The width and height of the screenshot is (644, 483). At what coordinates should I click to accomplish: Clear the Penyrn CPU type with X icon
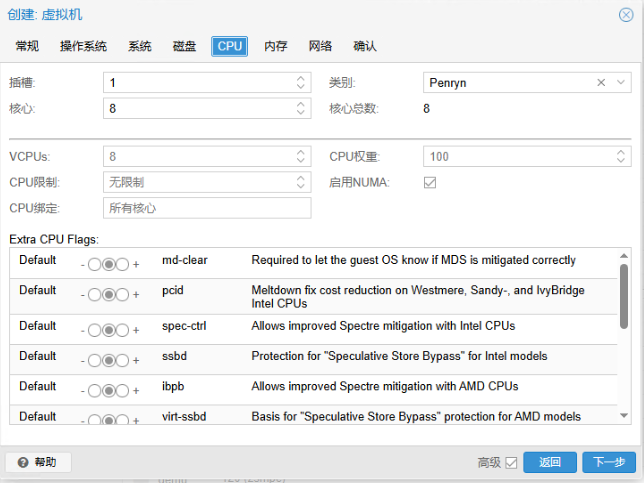click(601, 83)
